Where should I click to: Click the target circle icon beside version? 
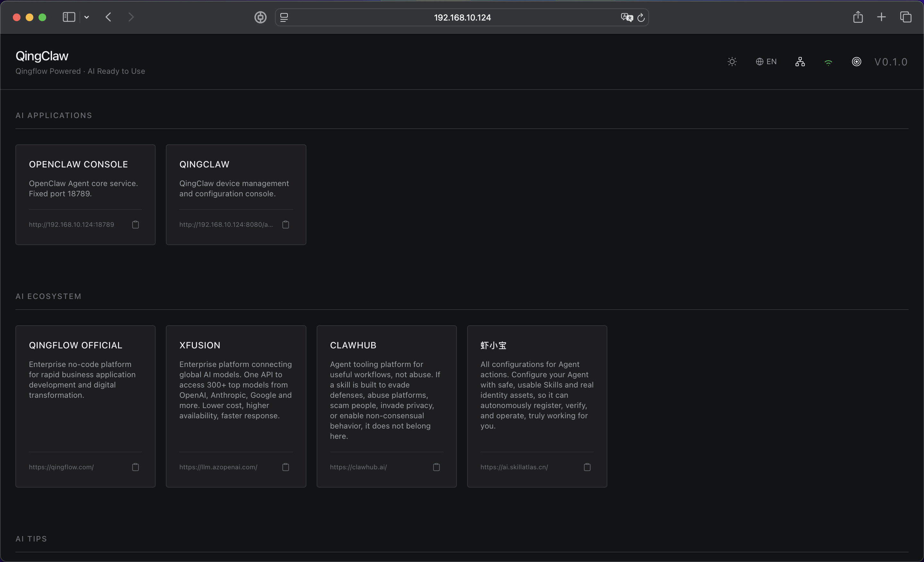pyautogui.click(x=857, y=62)
